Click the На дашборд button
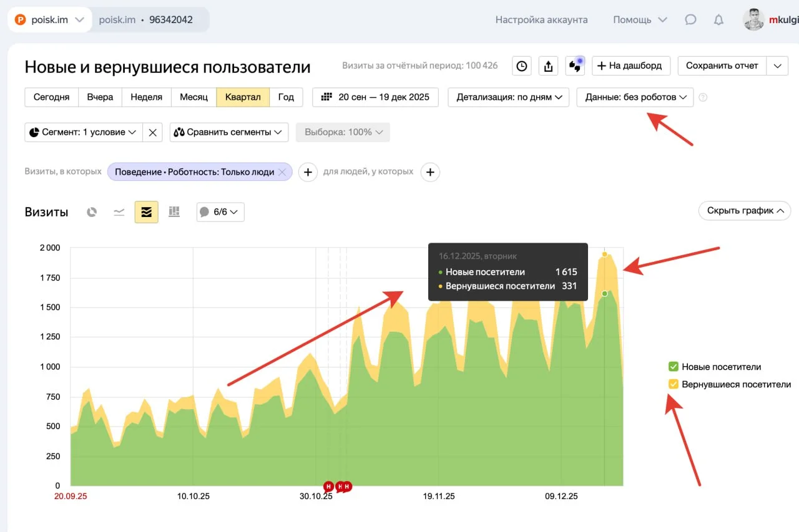 click(x=630, y=65)
